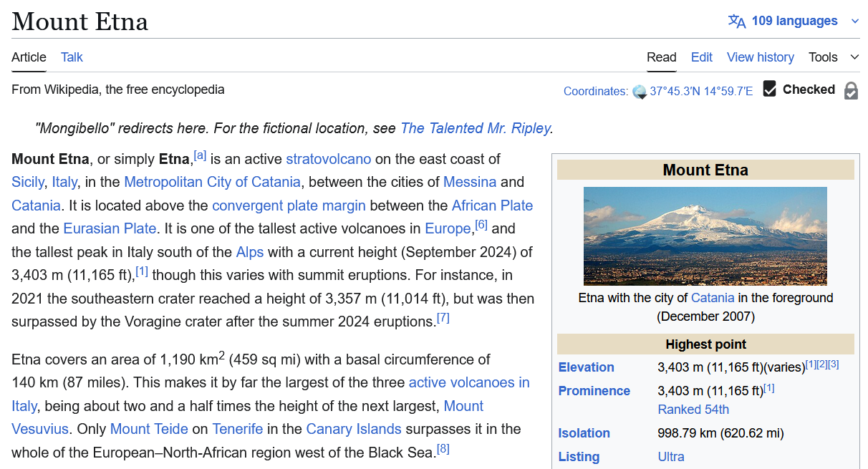Viewport: 868px width, 469px height.
Task: Open citation [7] after 2024 eruptions
Action: 443,317
